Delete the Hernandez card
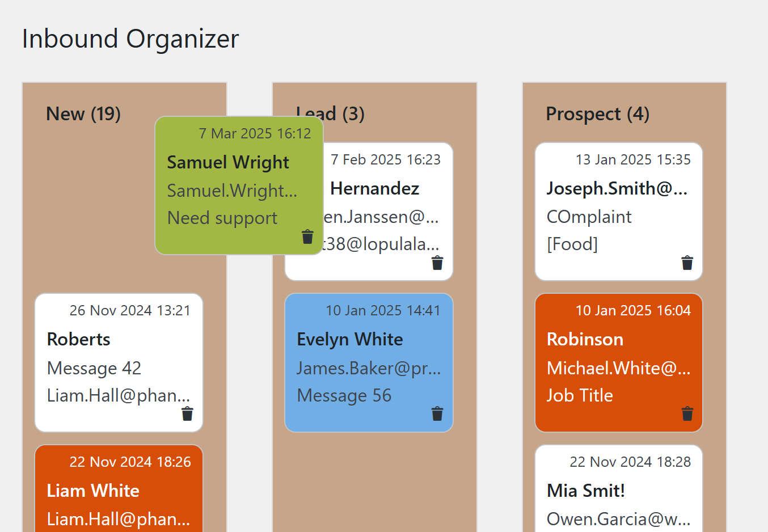Viewport: 768px width, 532px height. 437,263
